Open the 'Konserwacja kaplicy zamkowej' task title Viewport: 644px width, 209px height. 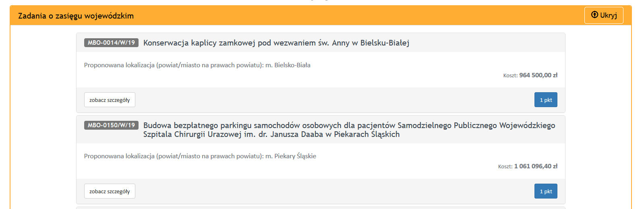pos(276,43)
